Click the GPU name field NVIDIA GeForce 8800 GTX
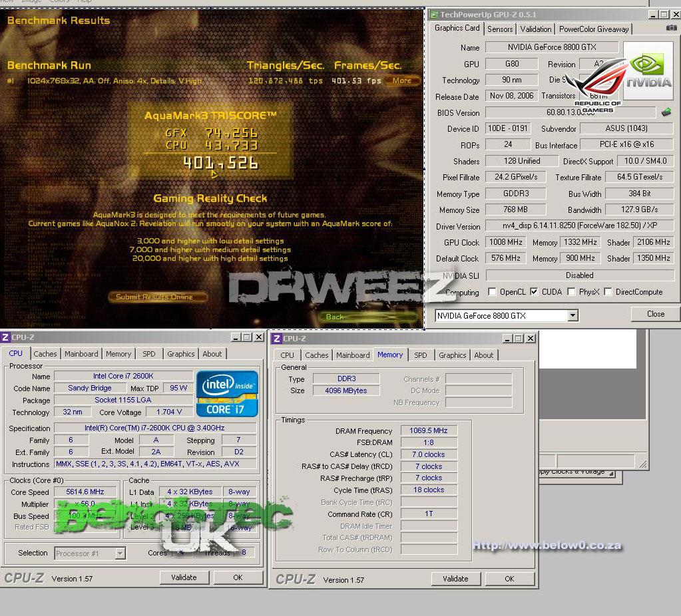Viewport: 681px width, 616px height. tap(552, 47)
